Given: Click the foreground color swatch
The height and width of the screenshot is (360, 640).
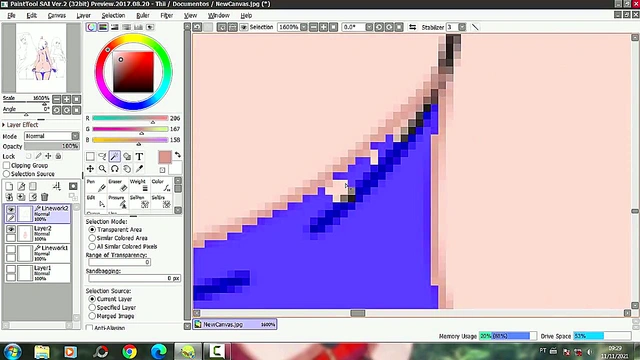Looking at the screenshot, I should [165, 157].
